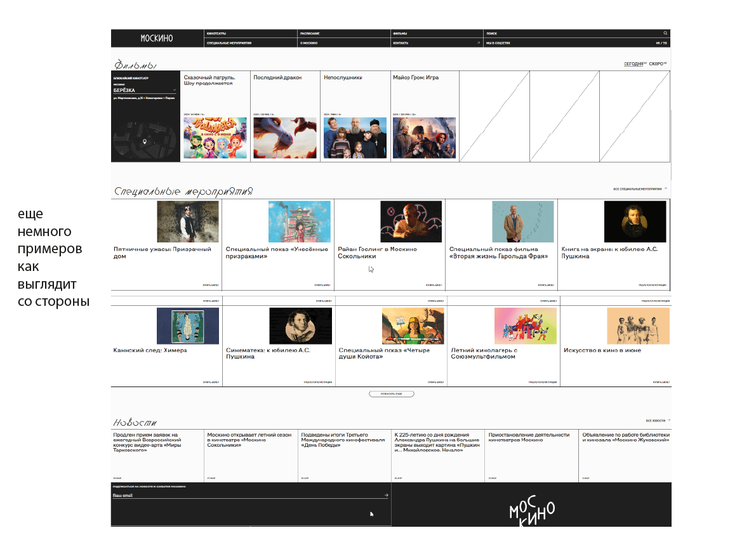
Task: Open Специальные мероприятия in header menu
Action: (x=229, y=43)
